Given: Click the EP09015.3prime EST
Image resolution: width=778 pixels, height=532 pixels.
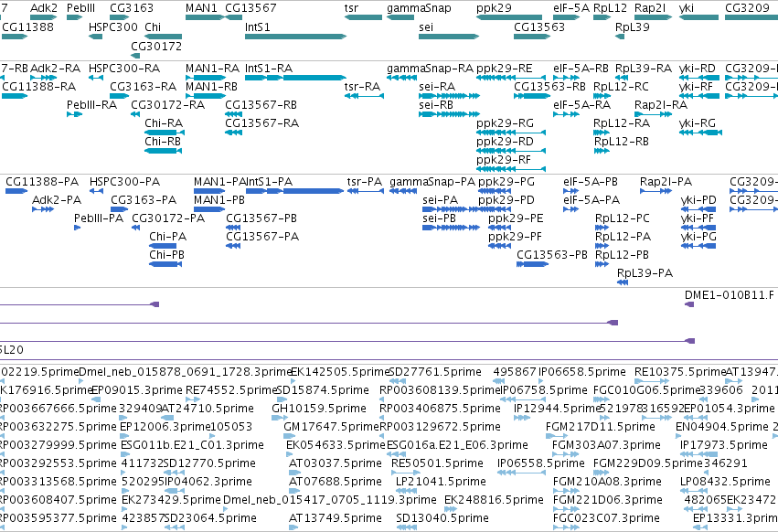Looking at the screenshot, I should click(96, 399).
